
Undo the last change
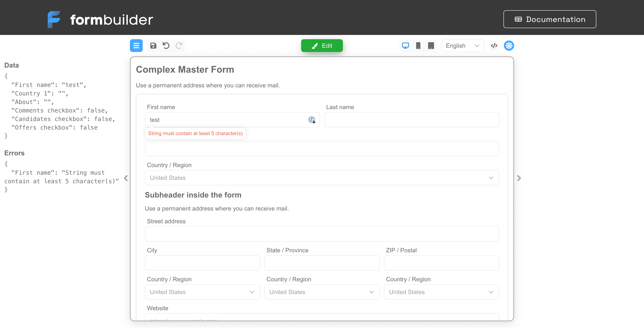(166, 46)
